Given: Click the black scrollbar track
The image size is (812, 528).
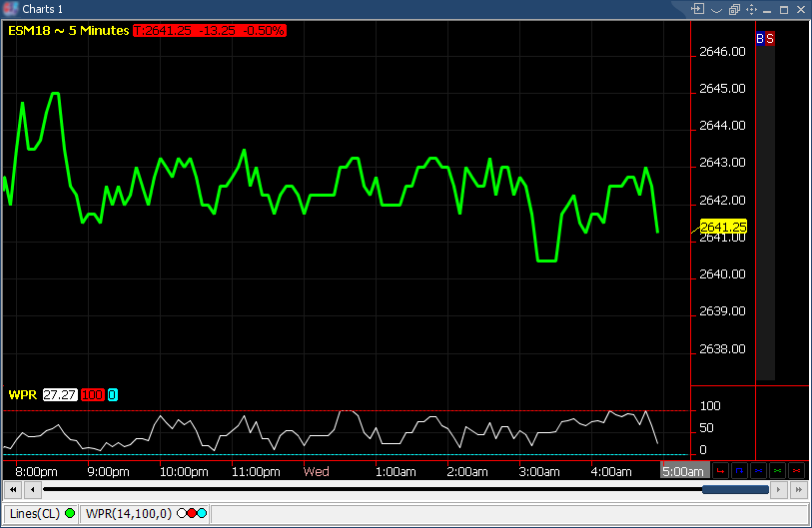Looking at the screenshot, I should click(373, 489).
